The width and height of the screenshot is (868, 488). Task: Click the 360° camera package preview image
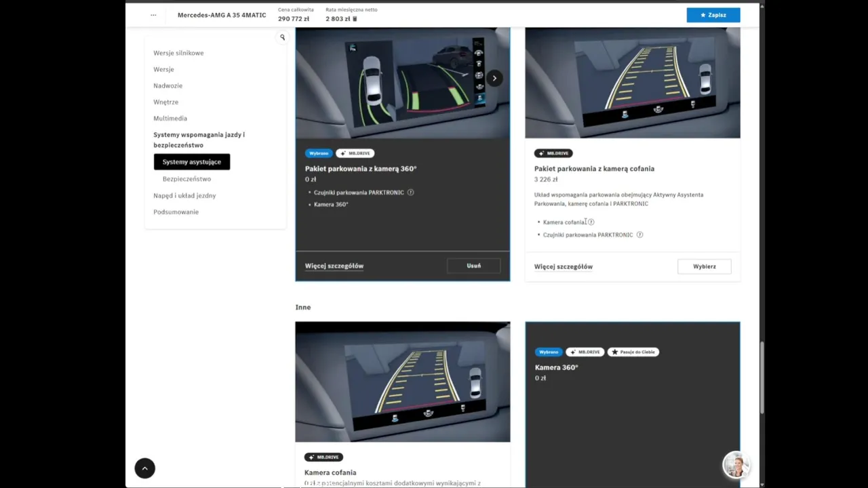(402, 83)
